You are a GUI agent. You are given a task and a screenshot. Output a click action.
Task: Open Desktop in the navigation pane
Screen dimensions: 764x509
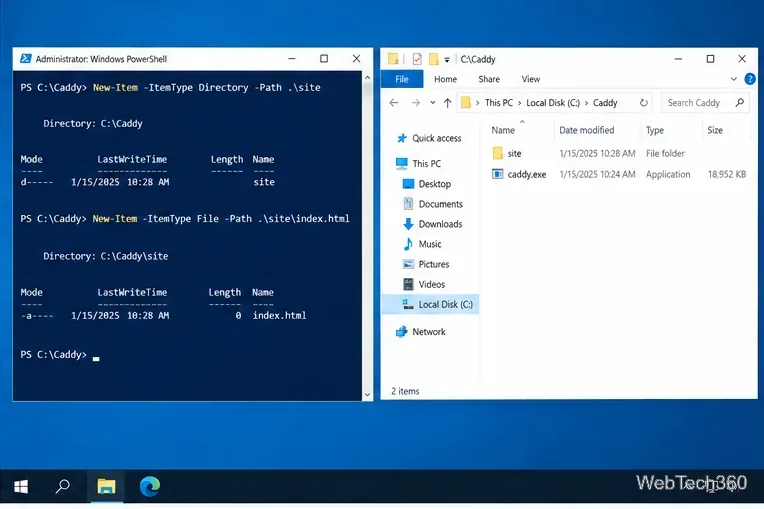(x=435, y=184)
